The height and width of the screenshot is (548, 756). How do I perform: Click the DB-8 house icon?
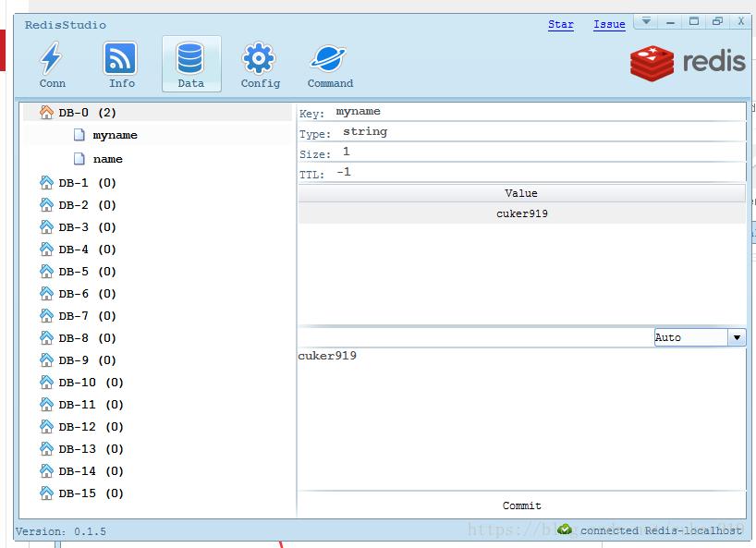47,338
